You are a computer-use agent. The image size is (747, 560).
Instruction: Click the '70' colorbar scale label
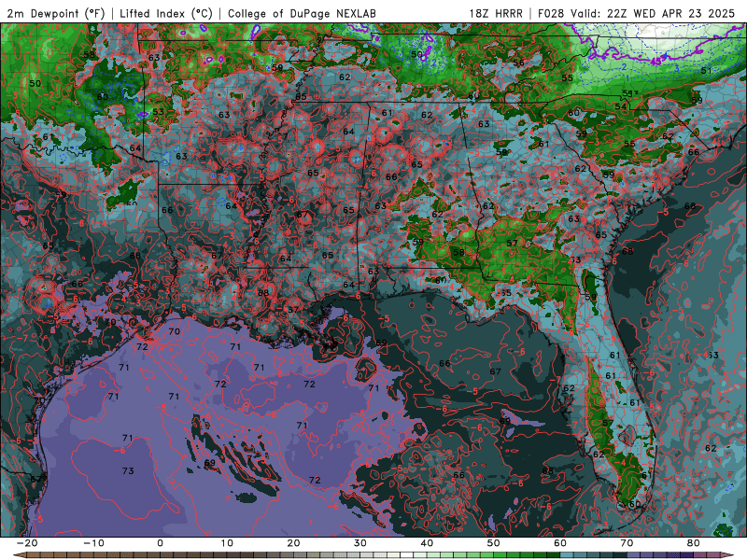(627, 543)
